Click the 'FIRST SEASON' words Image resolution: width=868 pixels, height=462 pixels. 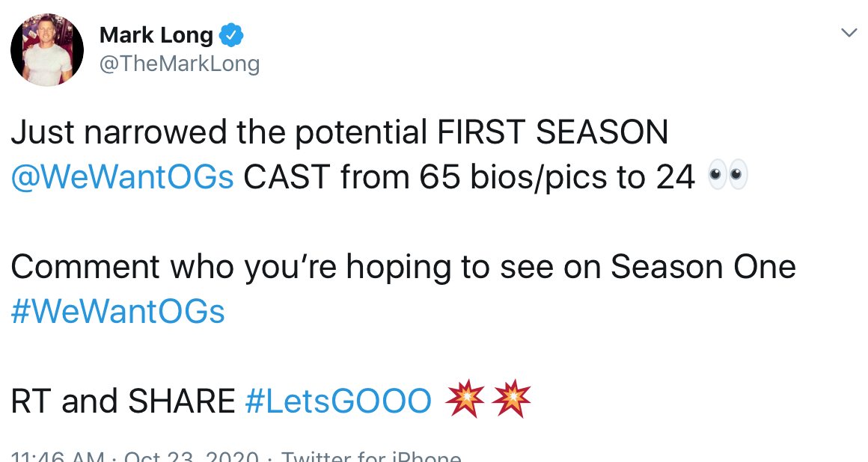point(552,132)
